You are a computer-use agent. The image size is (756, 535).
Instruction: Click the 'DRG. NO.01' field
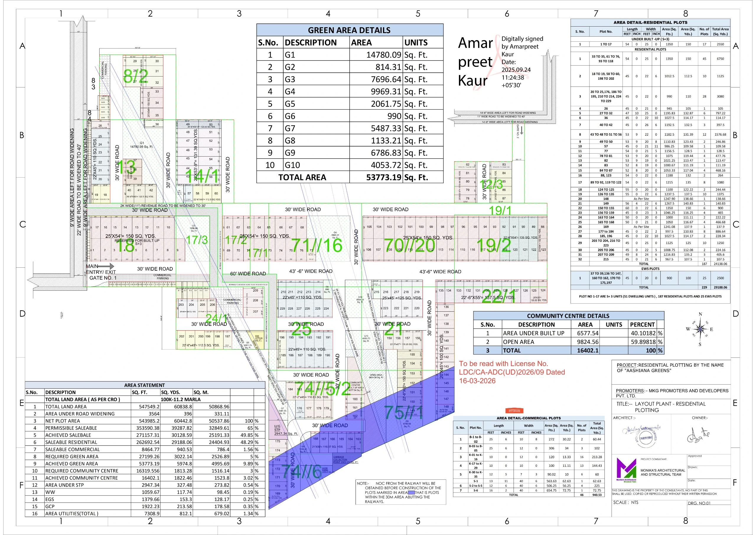tap(699, 503)
